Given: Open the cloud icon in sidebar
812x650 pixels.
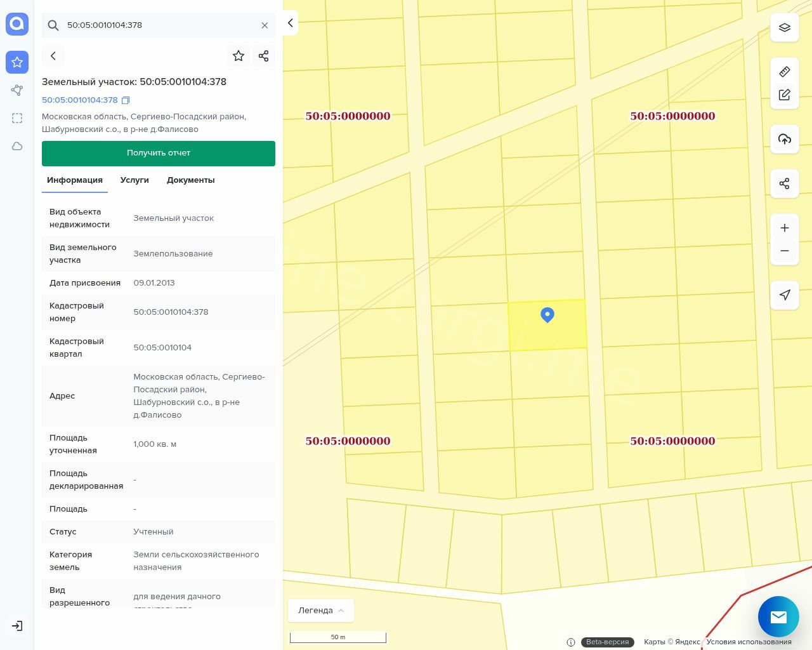Looking at the screenshot, I should (17, 146).
